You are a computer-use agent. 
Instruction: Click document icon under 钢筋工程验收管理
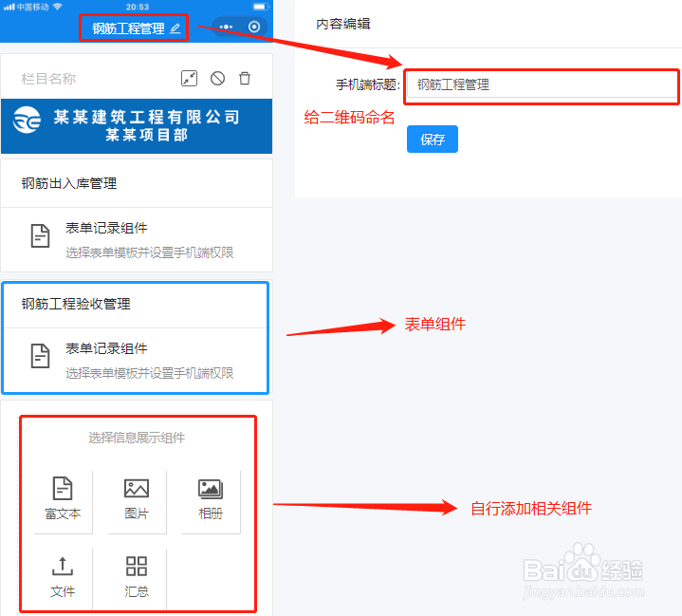[x=40, y=356]
